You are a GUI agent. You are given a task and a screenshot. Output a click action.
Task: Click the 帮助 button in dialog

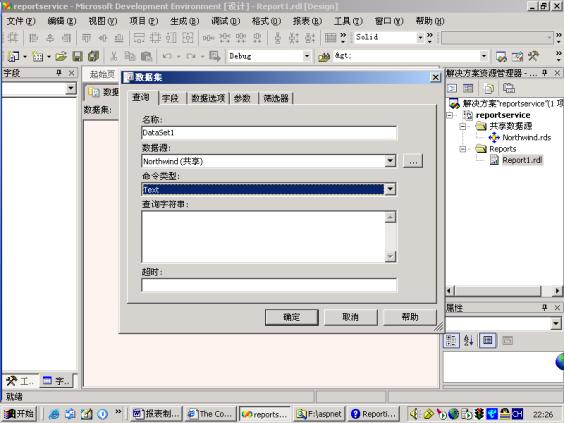tap(410, 317)
